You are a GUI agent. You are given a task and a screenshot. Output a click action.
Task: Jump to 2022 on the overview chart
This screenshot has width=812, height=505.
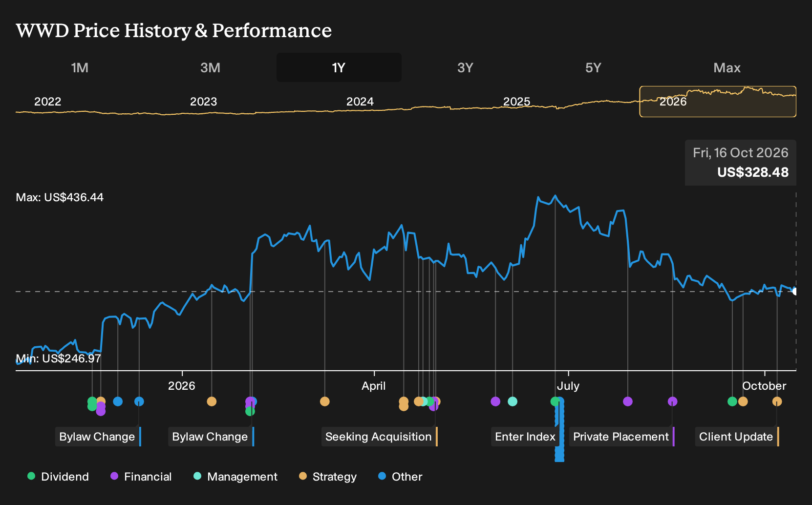(x=47, y=102)
